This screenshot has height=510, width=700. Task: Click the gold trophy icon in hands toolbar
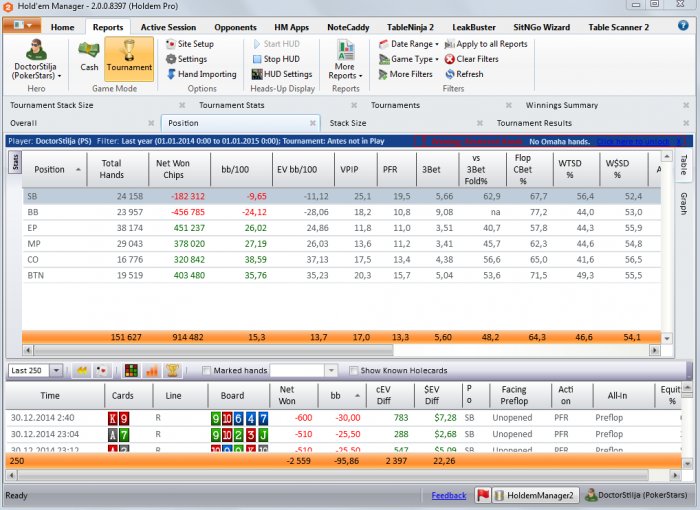tap(172, 371)
